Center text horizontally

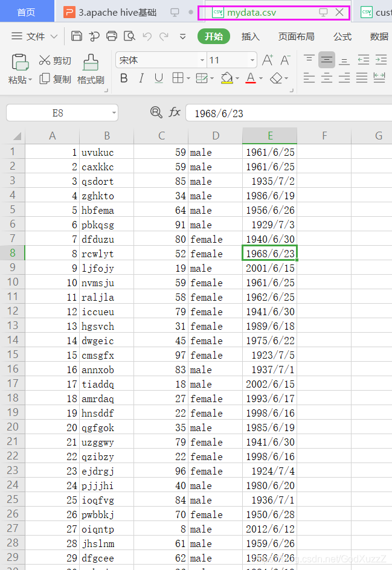327,78
